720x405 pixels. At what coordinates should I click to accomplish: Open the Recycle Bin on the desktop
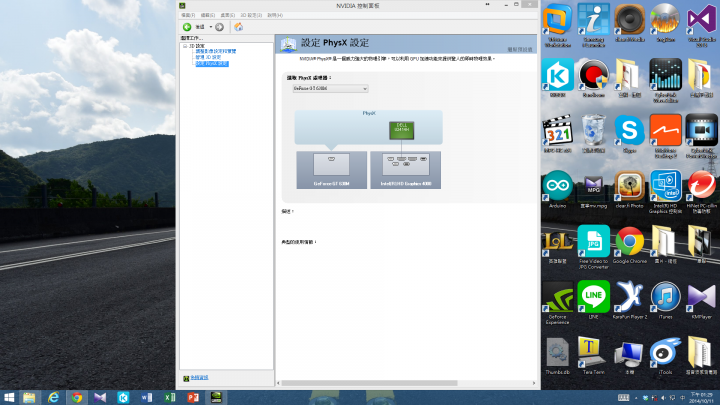pyautogui.click(x=593, y=133)
